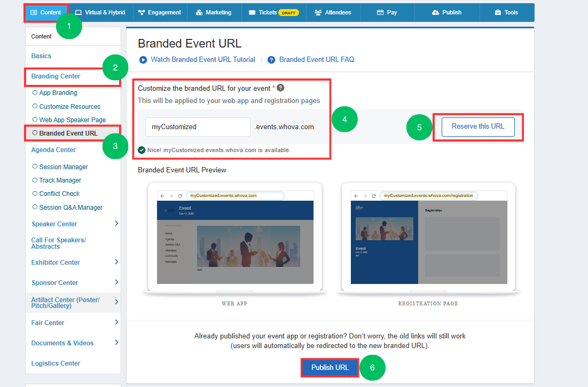Open the Tools tab

[507, 13]
